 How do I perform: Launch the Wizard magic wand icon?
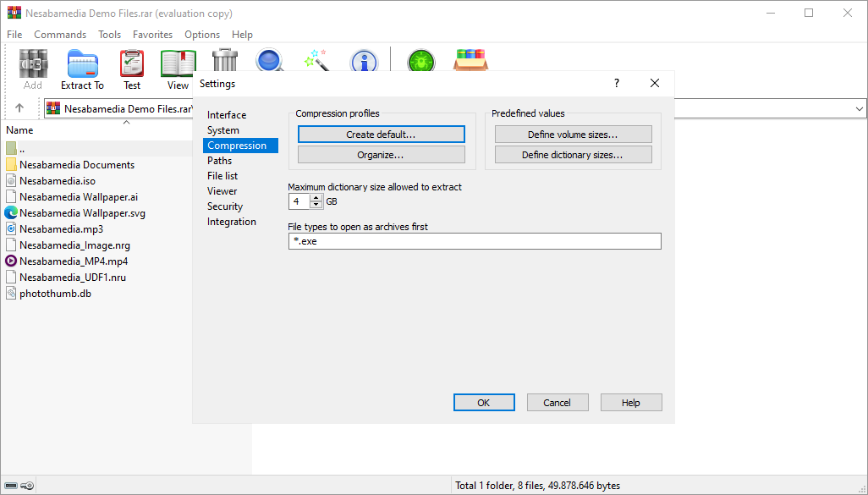tap(316, 60)
